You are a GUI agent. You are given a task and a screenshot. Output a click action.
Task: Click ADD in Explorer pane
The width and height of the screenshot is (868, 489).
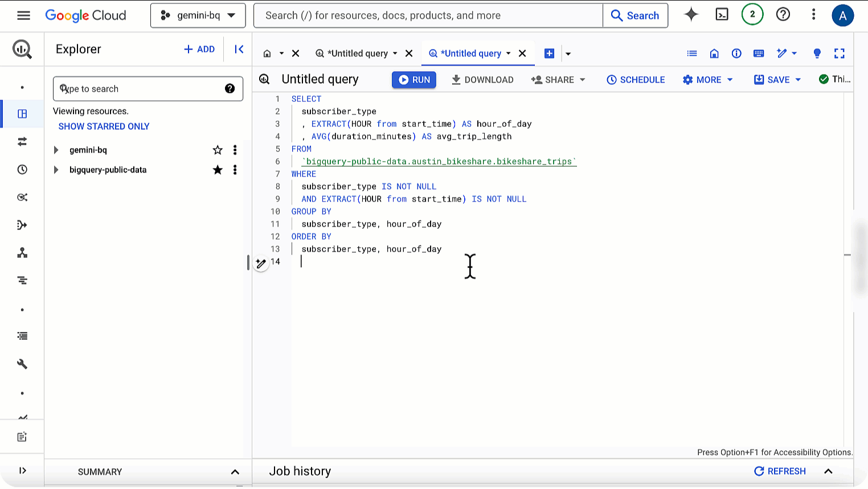199,50
